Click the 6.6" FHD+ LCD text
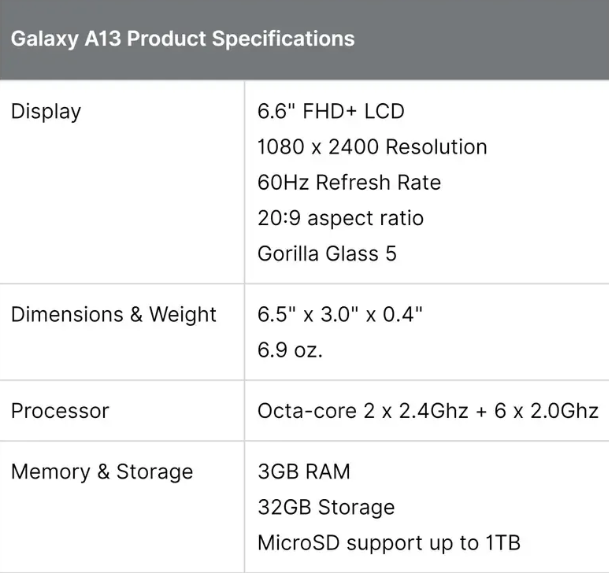The width and height of the screenshot is (609, 573). click(331, 111)
